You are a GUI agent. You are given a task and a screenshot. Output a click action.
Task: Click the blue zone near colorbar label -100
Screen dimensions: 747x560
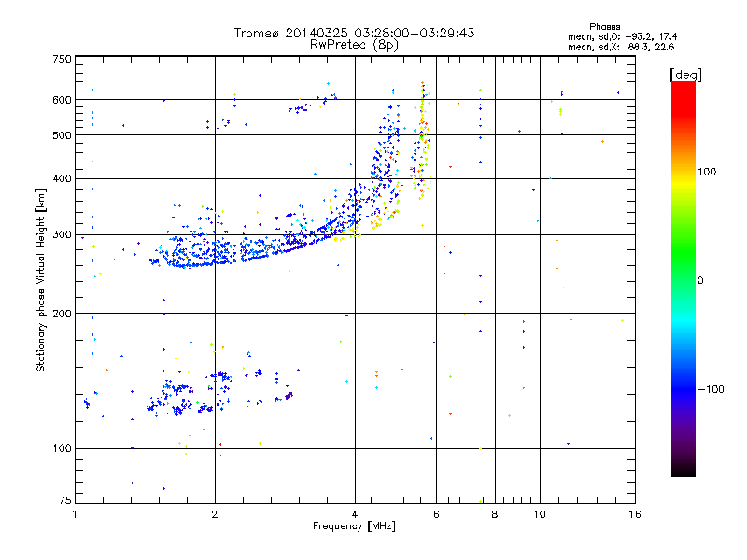(x=684, y=389)
